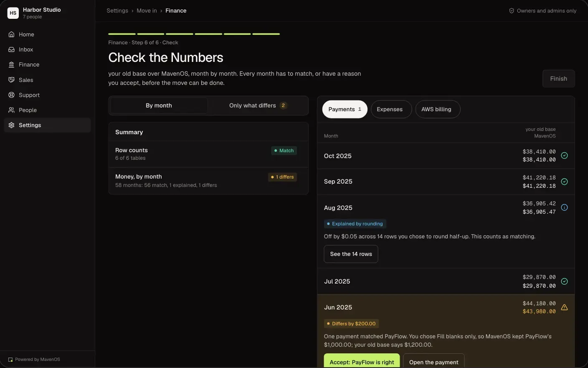Accept PayFlow is right for Jun 2025
The image size is (588, 368).
362,361
